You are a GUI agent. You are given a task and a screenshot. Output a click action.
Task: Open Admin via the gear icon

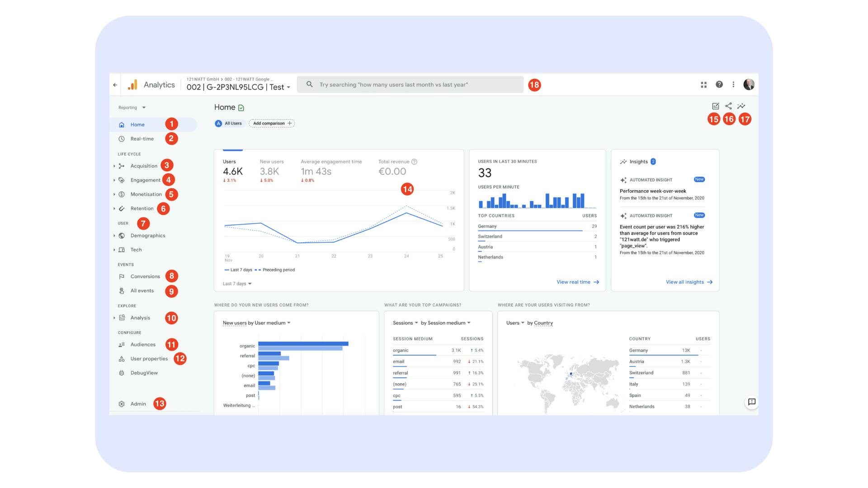click(137, 404)
